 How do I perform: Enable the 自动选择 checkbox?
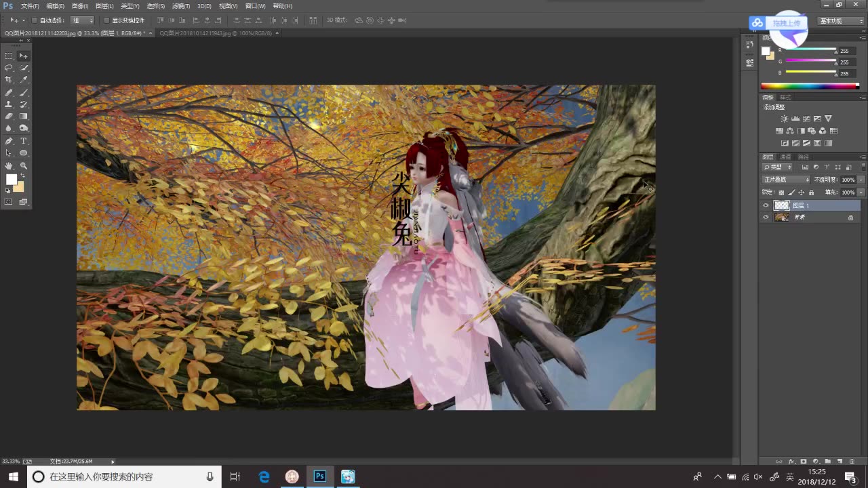tap(35, 20)
